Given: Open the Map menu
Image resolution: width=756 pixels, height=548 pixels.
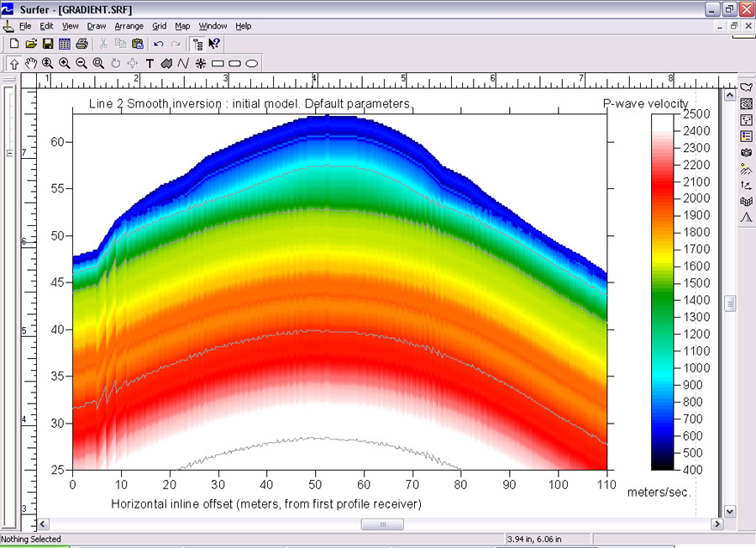Looking at the screenshot, I should [182, 26].
